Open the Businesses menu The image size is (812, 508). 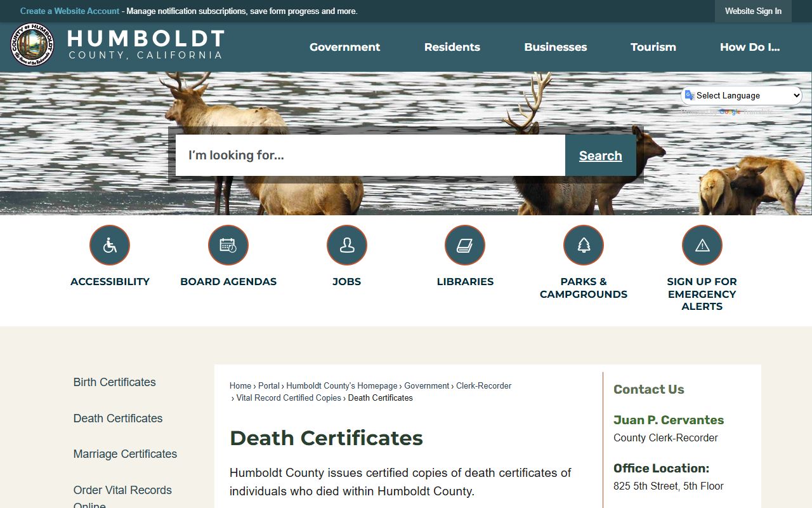click(556, 47)
